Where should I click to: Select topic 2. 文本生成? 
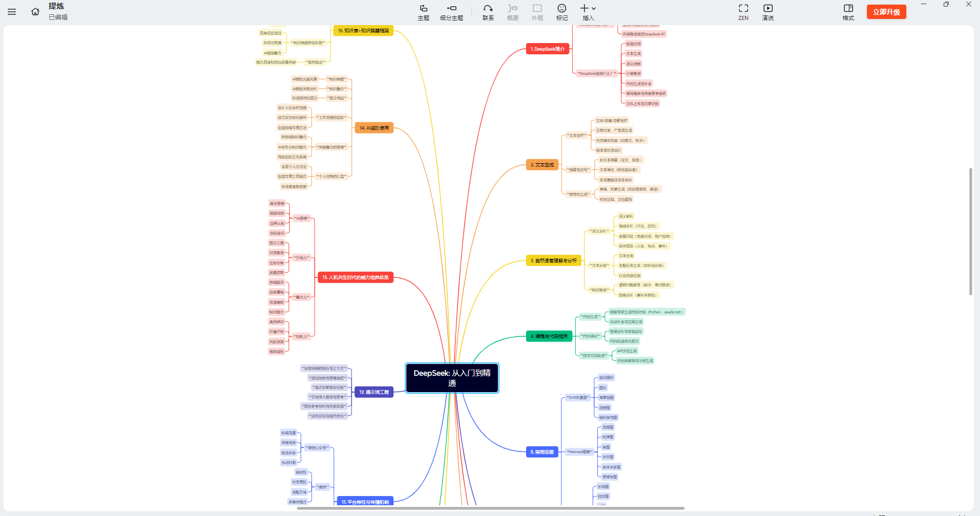point(542,165)
